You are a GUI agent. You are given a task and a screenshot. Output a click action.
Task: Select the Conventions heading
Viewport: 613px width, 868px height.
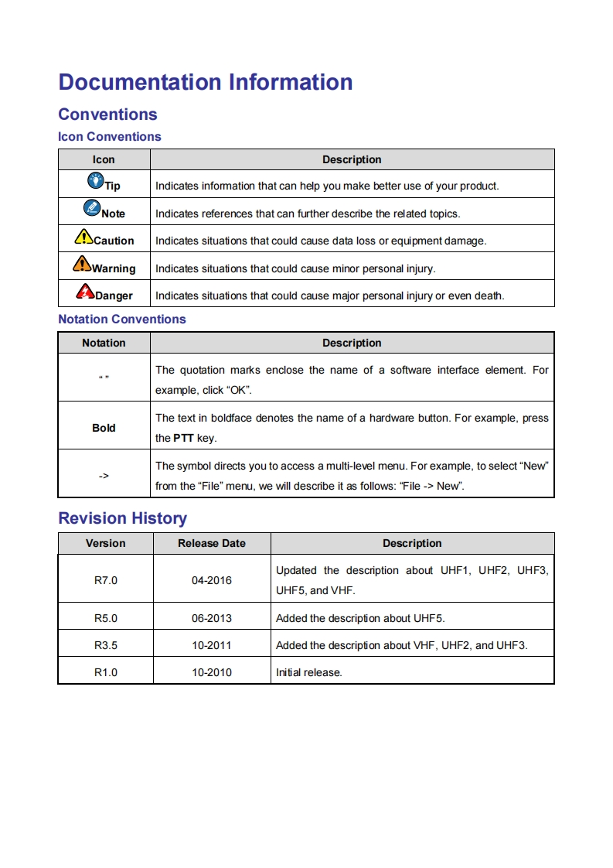click(x=107, y=114)
